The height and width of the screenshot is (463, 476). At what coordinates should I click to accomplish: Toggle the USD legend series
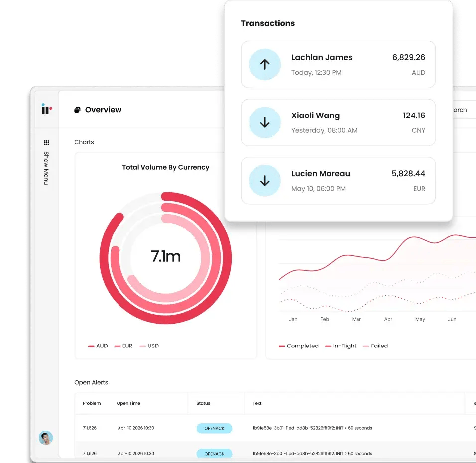[x=149, y=346]
